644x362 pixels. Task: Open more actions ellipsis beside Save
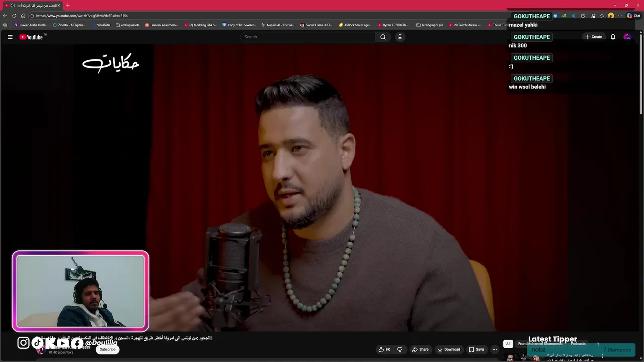tap(495, 349)
